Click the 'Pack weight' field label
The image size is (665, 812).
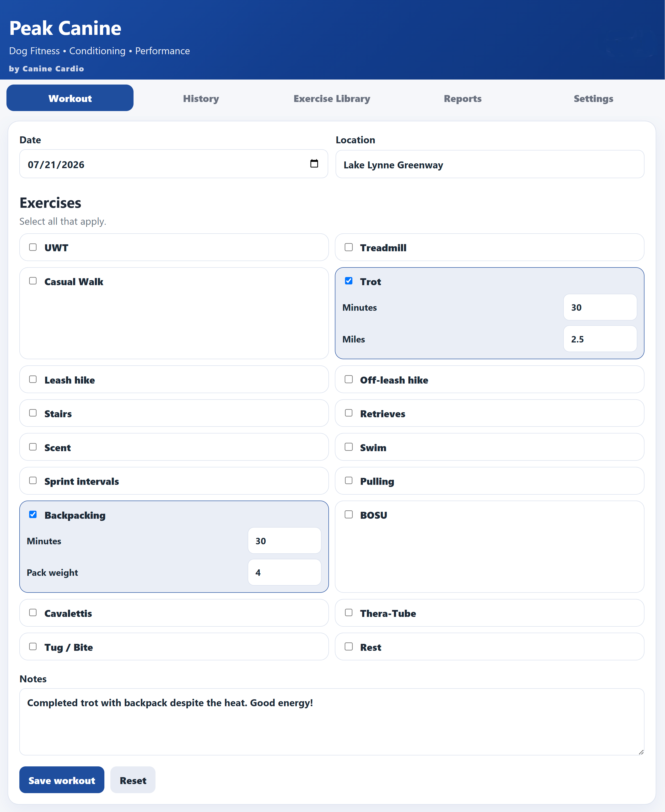point(52,573)
